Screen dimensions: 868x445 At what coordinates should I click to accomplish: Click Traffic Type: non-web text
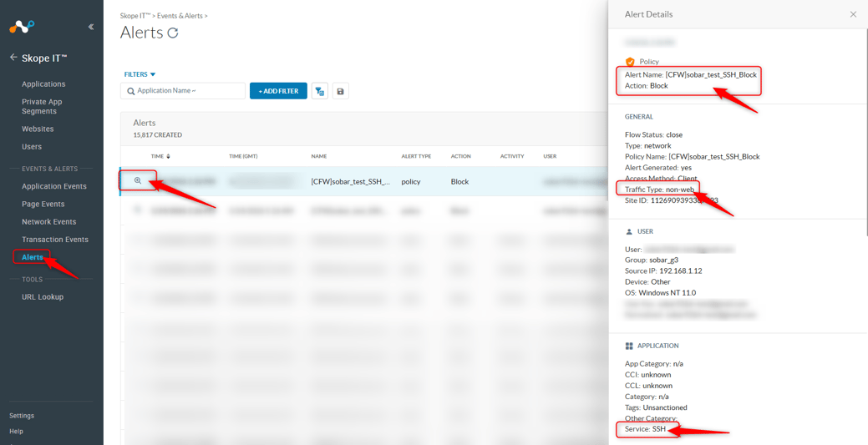pos(659,190)
